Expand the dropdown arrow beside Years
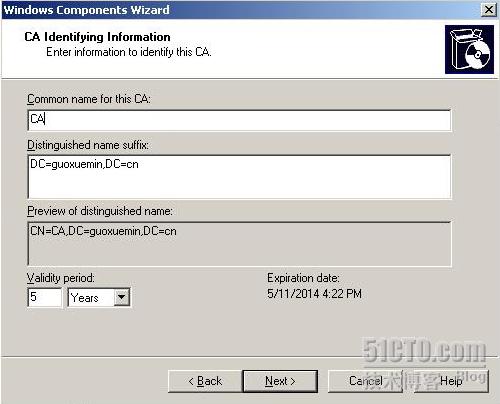 [x=122, y=297]
